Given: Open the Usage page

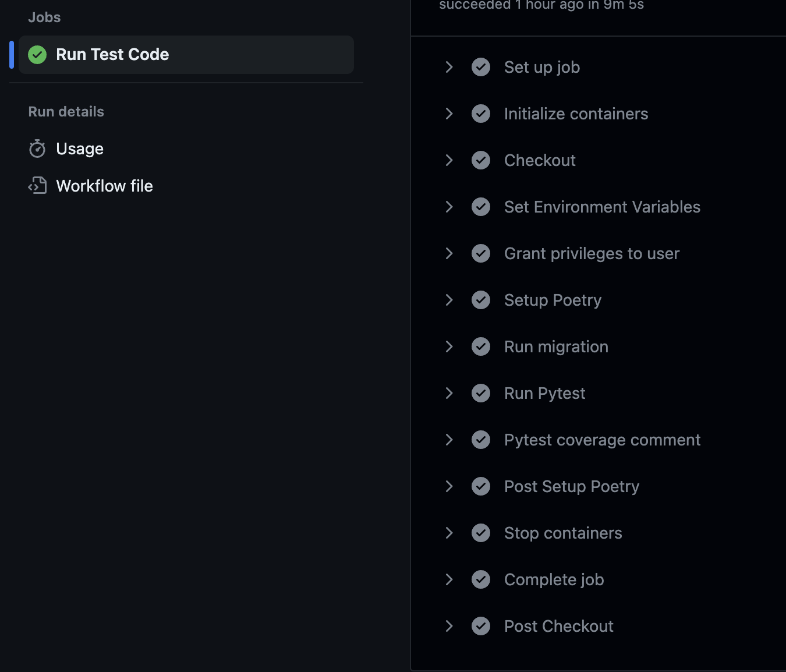Looking at the screenshot, I should (x=79, y=148).
